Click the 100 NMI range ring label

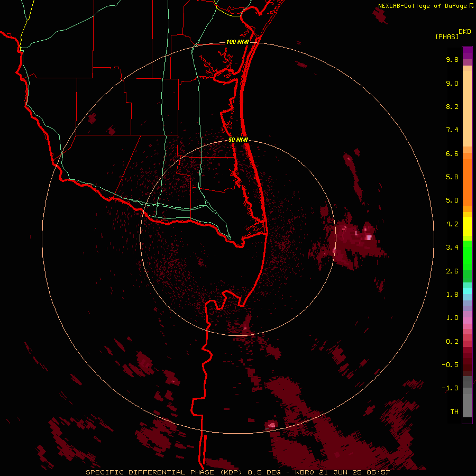point(237,42)
